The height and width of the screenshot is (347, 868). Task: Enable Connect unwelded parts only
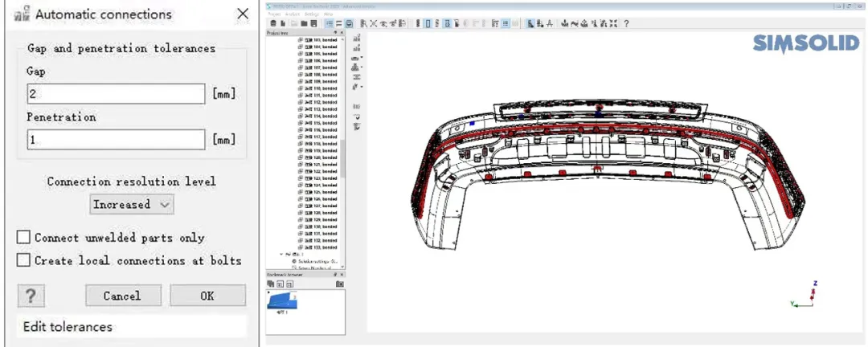pyautogui.click(x=24, y=238)
